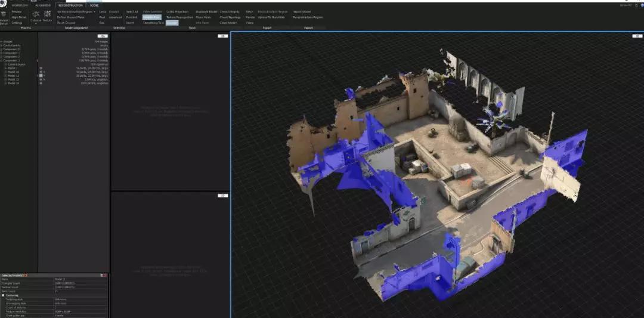
Task: Click Invert selection in the ribbon
Action: (130, 23)
